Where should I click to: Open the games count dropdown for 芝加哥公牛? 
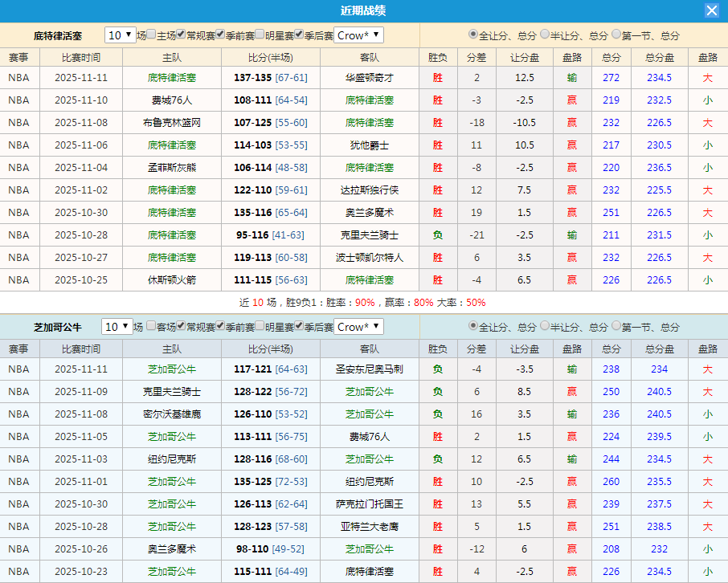tap(118, 327)
